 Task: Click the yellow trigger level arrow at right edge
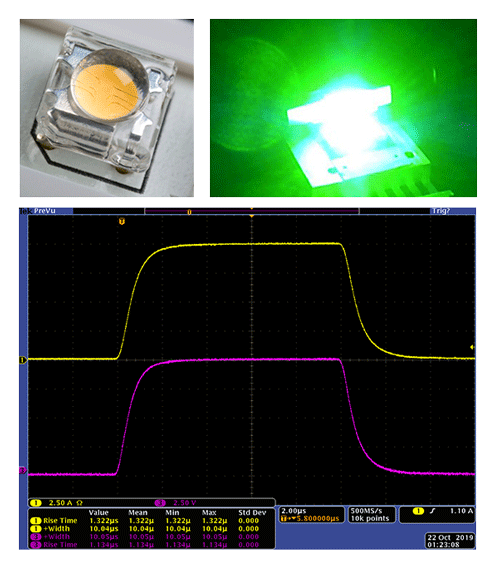472,347
